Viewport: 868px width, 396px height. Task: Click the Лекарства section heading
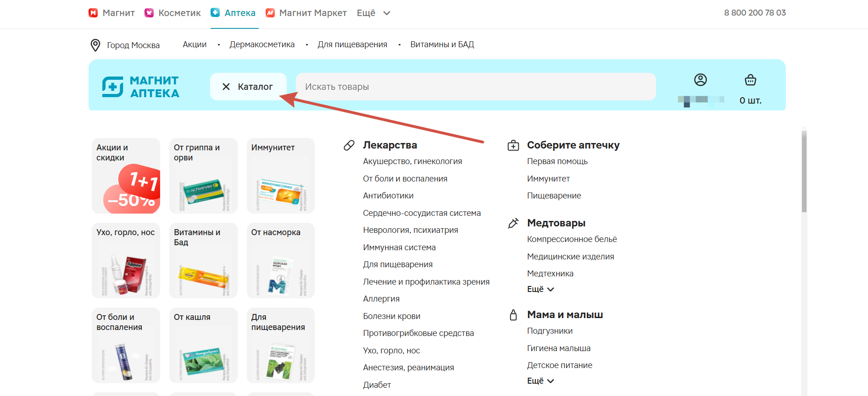(390, 145)
